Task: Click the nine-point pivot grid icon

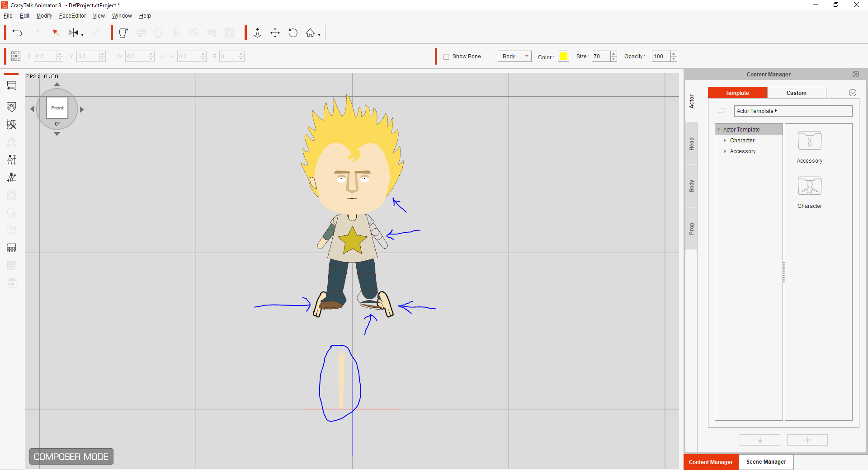Action: tap(16, 56)
